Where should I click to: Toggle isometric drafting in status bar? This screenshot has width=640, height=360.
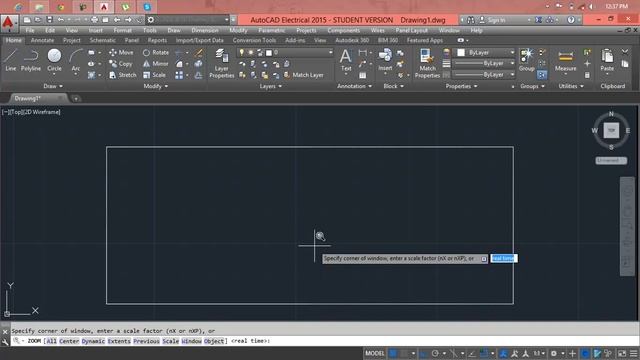coord(453,353)
